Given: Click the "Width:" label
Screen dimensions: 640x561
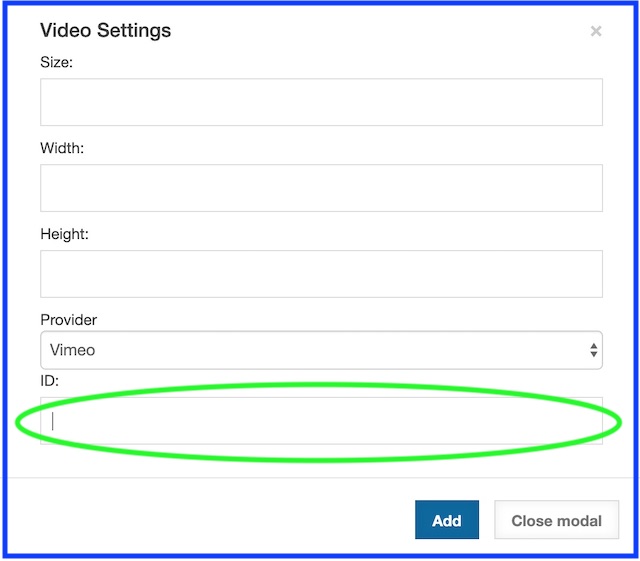Looking at the screenshot, I should pos(62,148).
